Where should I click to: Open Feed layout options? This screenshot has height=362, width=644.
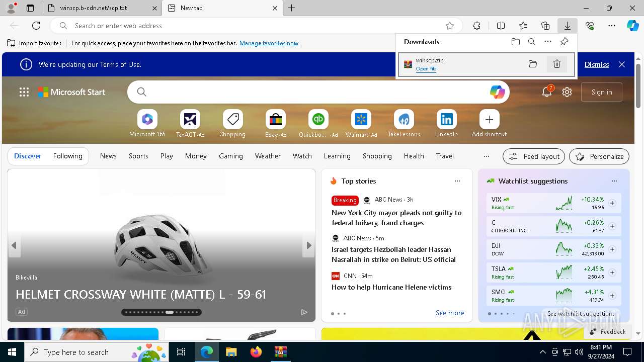coord(534,156)
